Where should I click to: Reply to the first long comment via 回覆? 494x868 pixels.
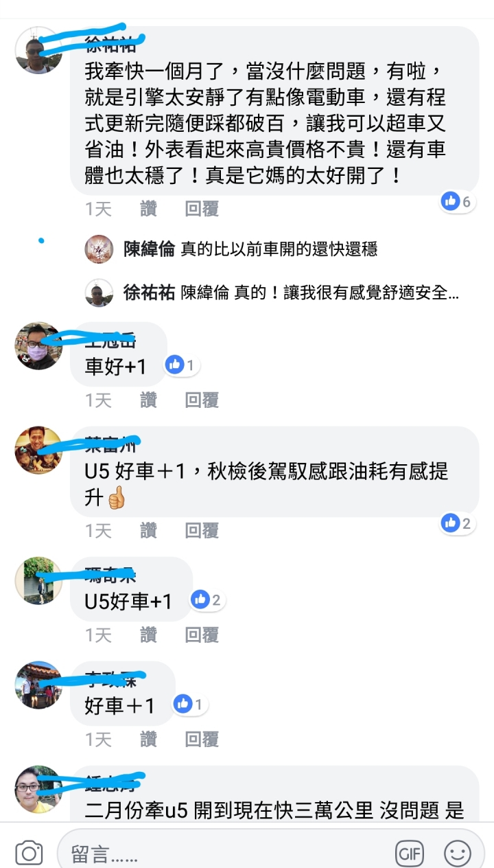(202, 209)
